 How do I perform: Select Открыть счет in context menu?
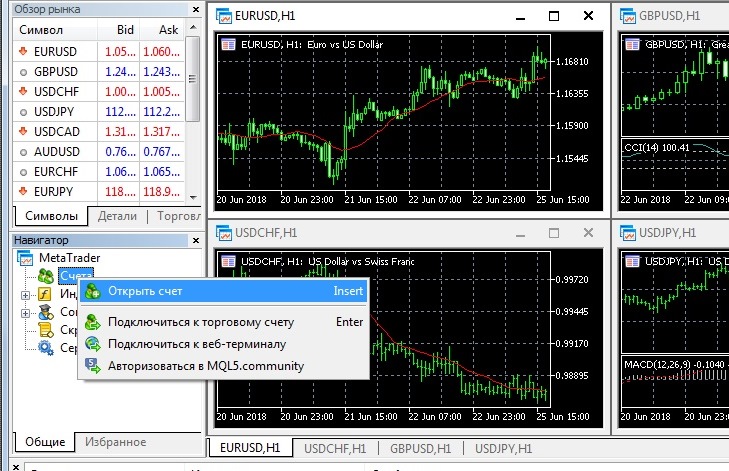(224, 292)
